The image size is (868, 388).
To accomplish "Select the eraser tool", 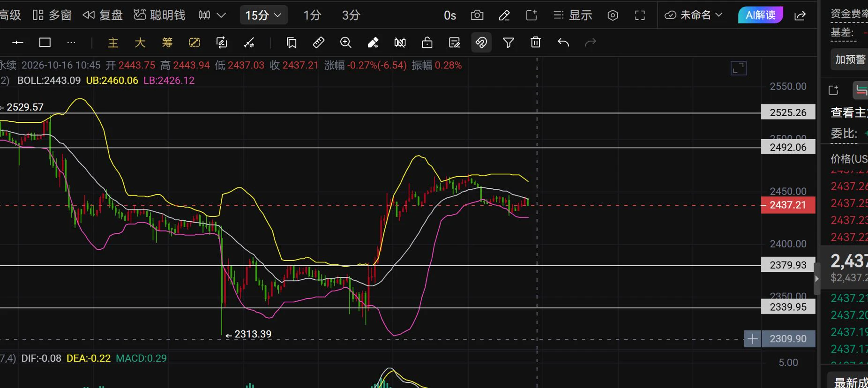I will pyautogui.click(x=373, y=43).
